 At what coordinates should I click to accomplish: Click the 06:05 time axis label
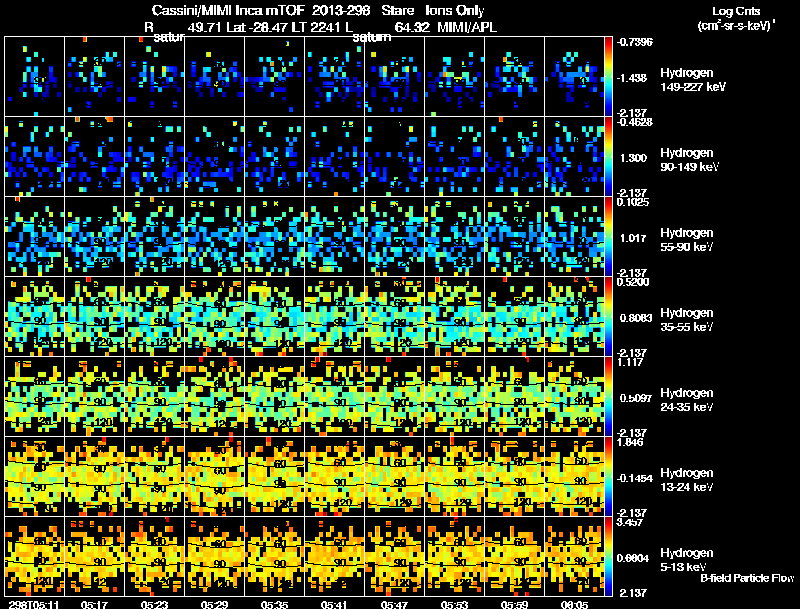pyautogui.click(x=574, y=605)
